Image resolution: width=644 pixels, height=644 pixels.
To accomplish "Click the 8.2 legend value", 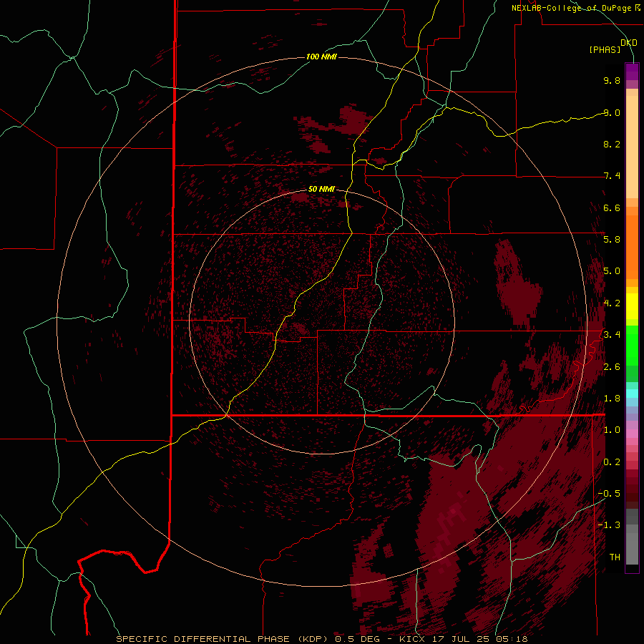I will 612,144.
